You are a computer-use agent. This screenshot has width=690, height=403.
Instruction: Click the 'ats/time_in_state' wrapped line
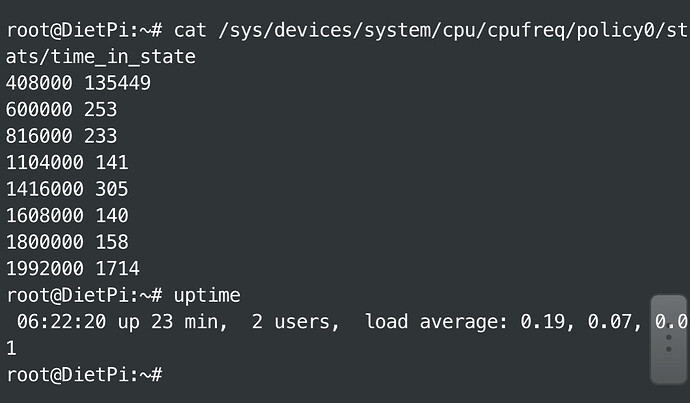click(101, 57)
